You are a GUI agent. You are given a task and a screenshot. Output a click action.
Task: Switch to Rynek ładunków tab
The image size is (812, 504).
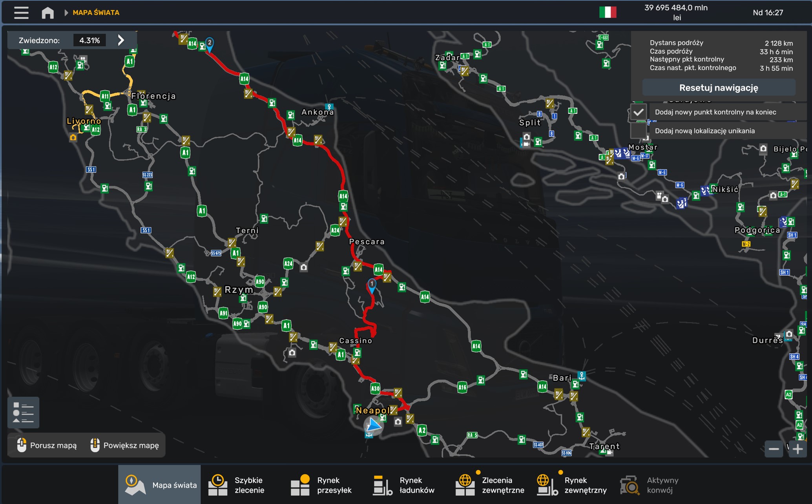(407, 485)
